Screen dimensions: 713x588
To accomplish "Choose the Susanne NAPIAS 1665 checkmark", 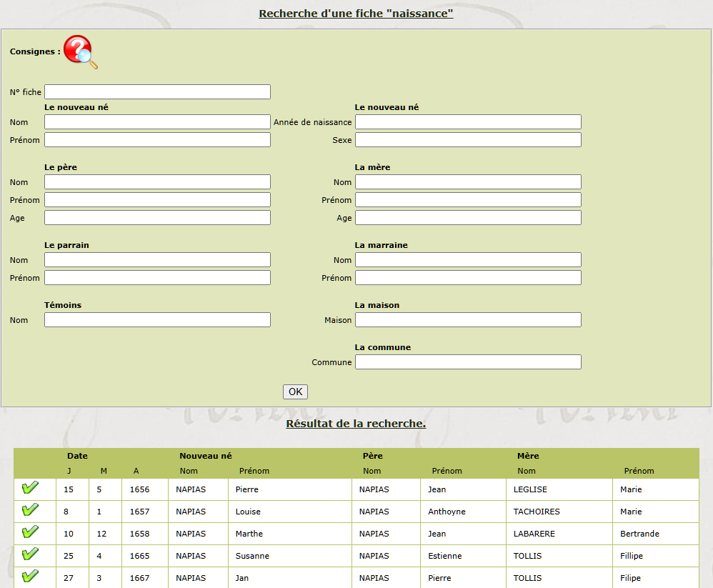I will point(30,555).
